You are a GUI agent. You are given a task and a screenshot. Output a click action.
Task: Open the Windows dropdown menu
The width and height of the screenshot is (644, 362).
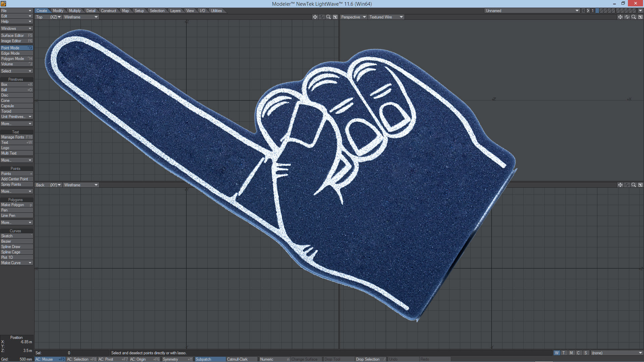[x=16, y=28]
